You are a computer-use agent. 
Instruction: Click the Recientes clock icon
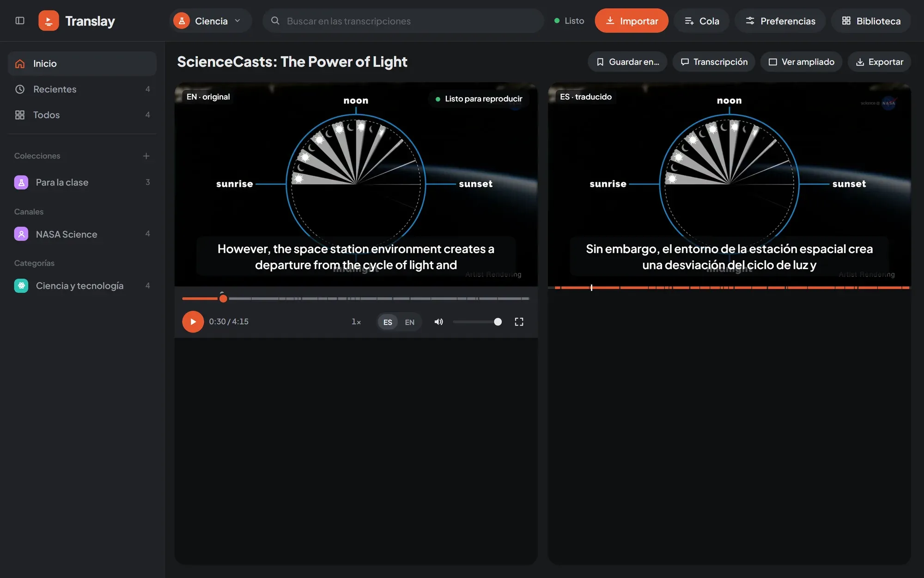[x=20, y=89]
